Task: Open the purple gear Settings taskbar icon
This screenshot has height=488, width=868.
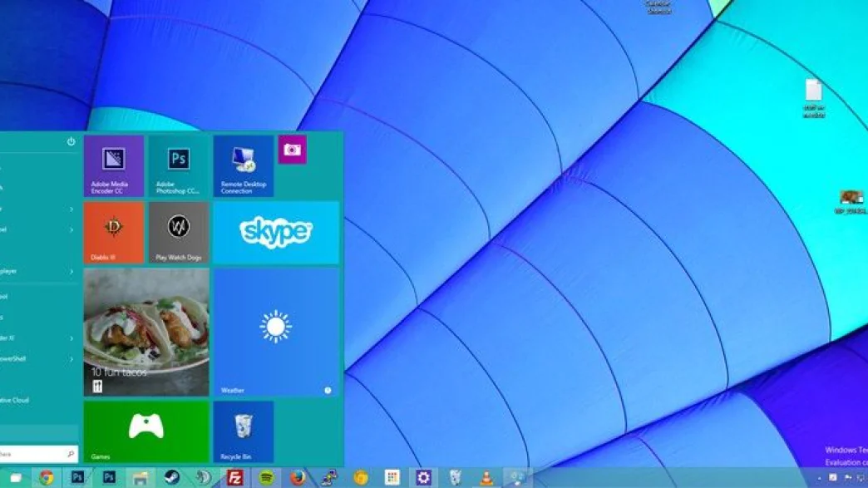Action: tap(423, 477)
